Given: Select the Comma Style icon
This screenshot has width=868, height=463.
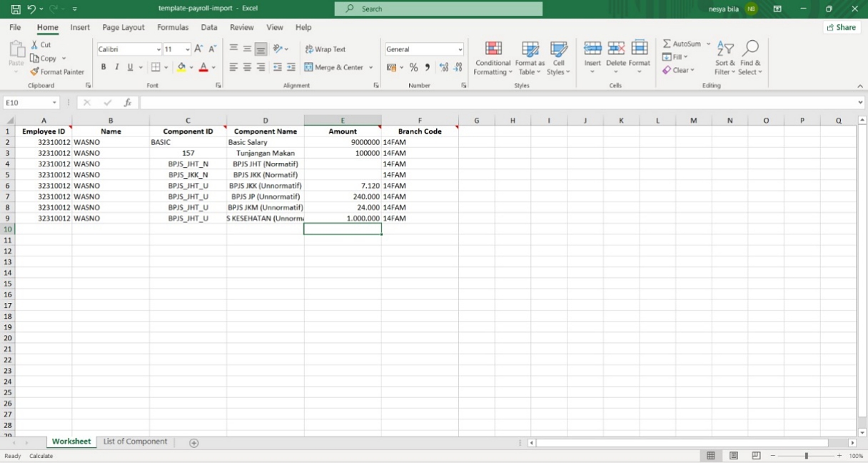Looking at the screenshot, I should [426, 66].
